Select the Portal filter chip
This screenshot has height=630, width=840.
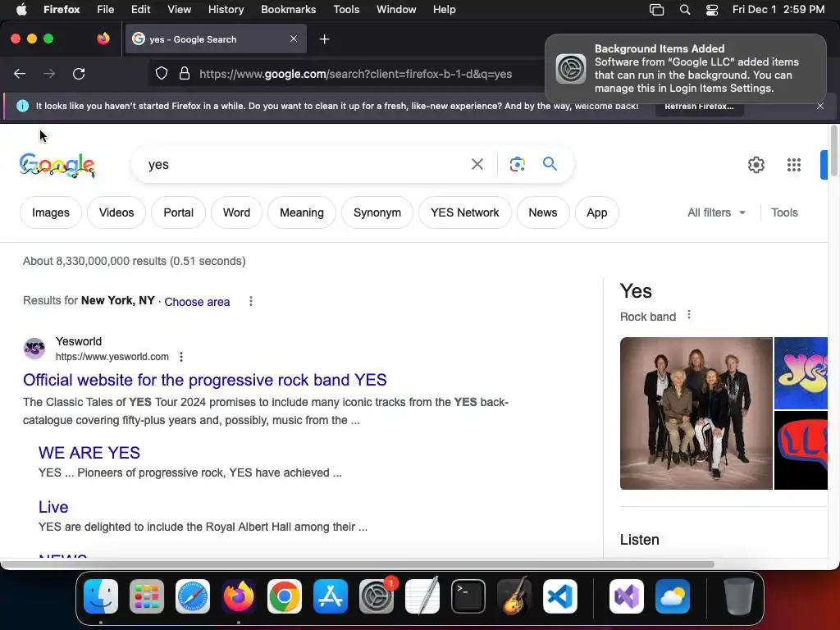click(178, 212)
